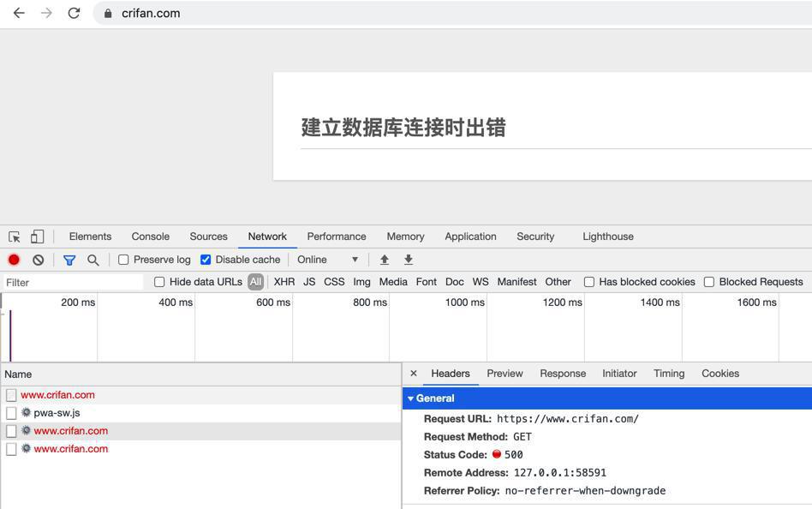This screenshot has width=812, height=509.
Task: Open the Timing details tab
Action: point(669,374)
